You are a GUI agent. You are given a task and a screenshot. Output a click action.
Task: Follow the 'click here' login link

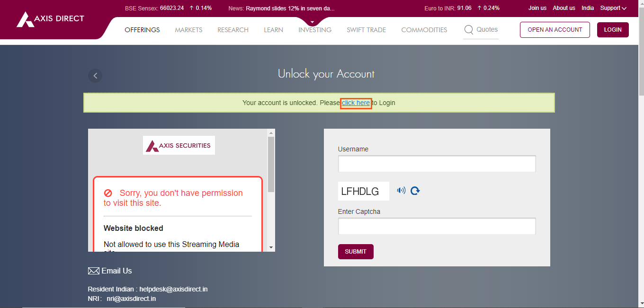point(356,103)
